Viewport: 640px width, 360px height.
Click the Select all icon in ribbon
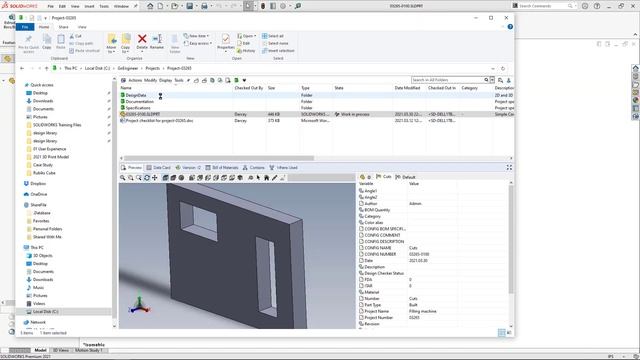(x=264, y=36)
